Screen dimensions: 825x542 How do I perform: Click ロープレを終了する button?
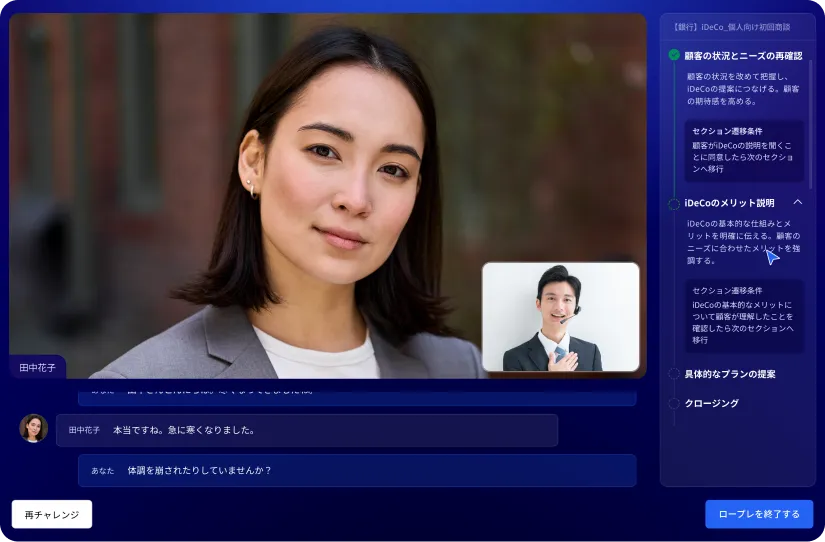pyautogui.click(x=759, y=514)
